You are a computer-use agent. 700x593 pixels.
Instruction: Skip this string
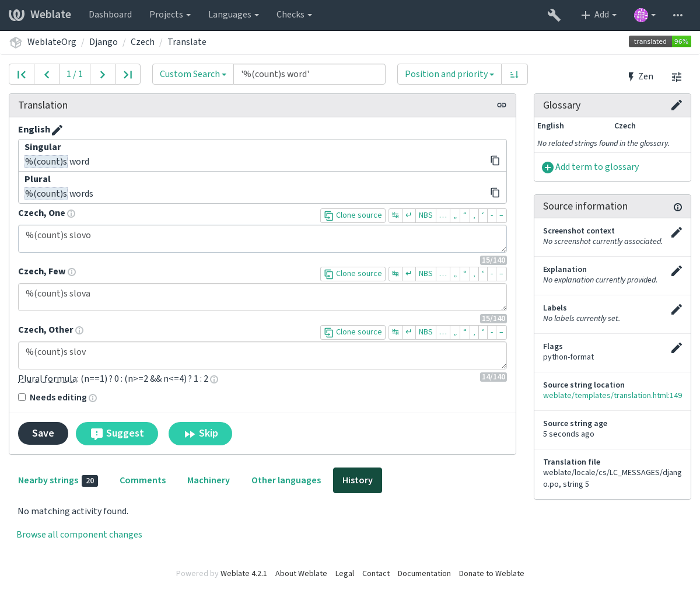click(x=200, y=434)
